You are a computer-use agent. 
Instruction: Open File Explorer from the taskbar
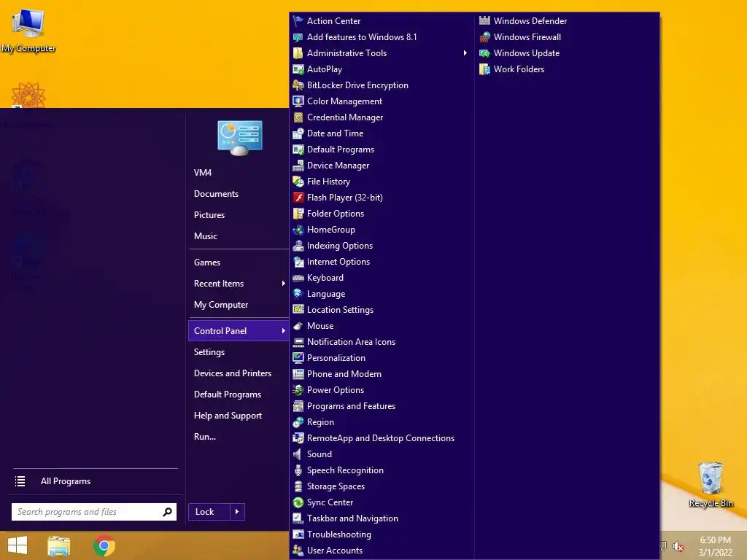59,545
